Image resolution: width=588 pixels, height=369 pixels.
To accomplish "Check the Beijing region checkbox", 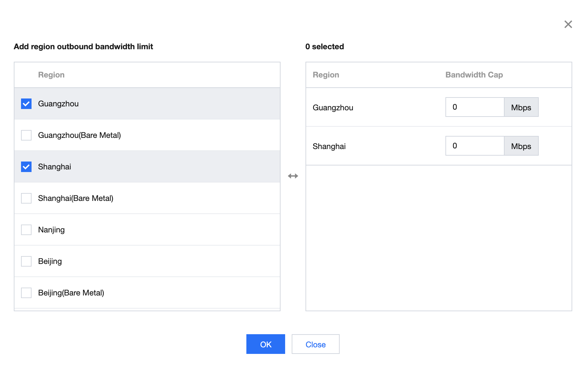I will (x=26, y=261).
